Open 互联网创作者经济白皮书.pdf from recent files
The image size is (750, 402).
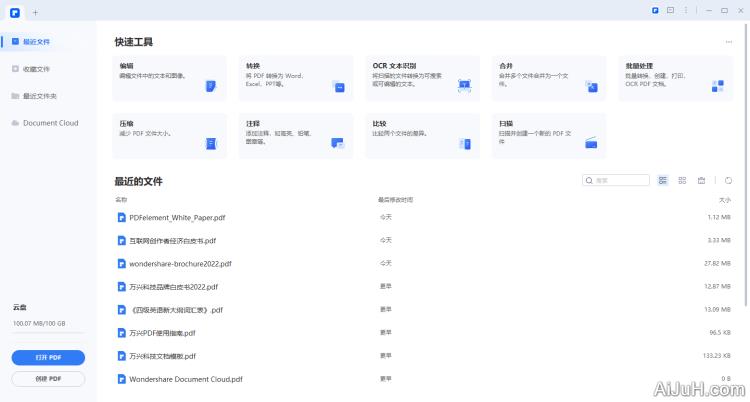tap(172, 241)
